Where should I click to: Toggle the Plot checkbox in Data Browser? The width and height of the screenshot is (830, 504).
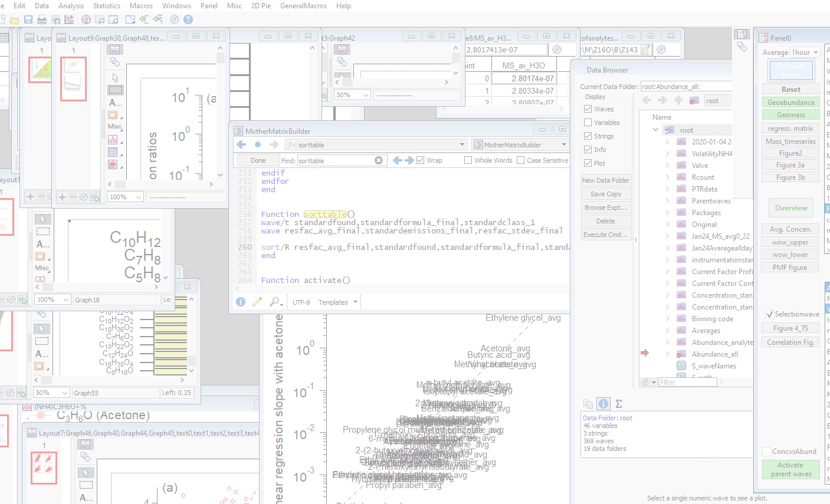(x=588, y=163)
